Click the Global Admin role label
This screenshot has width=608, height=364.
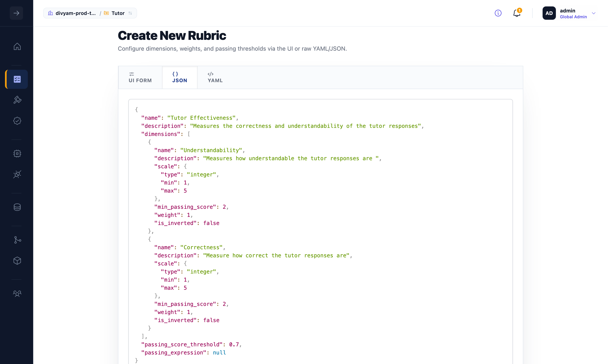(x=573, y=17)
